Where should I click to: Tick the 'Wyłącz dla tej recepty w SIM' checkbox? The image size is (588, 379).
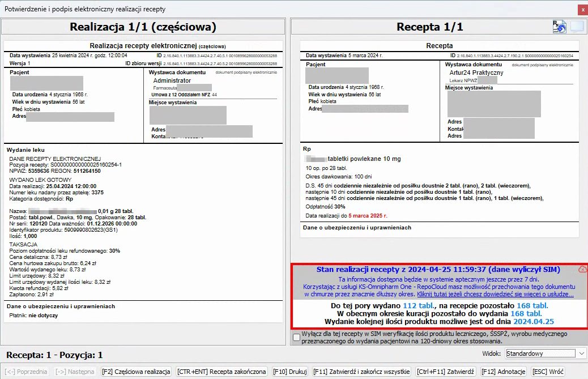click(x=297, y=338)
